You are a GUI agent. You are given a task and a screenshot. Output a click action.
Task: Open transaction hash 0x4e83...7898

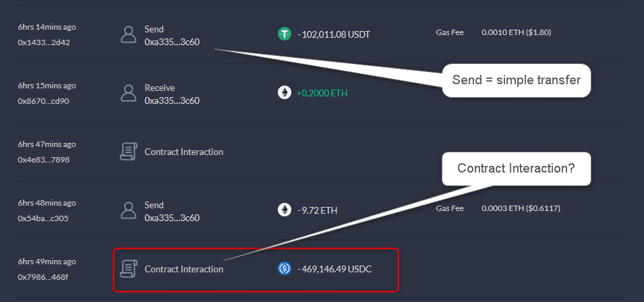(44, 160)
